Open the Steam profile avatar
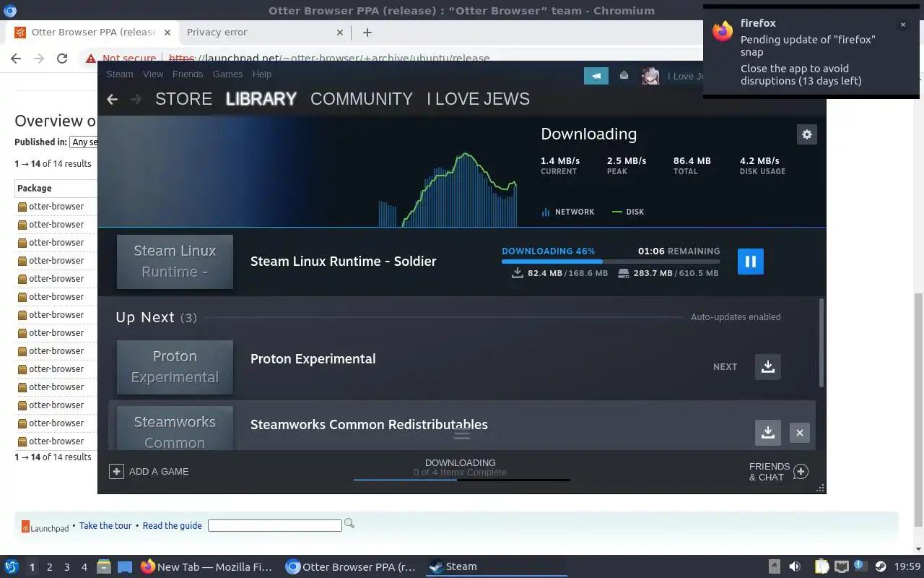The image size is (924, 578). coord(650,76)
